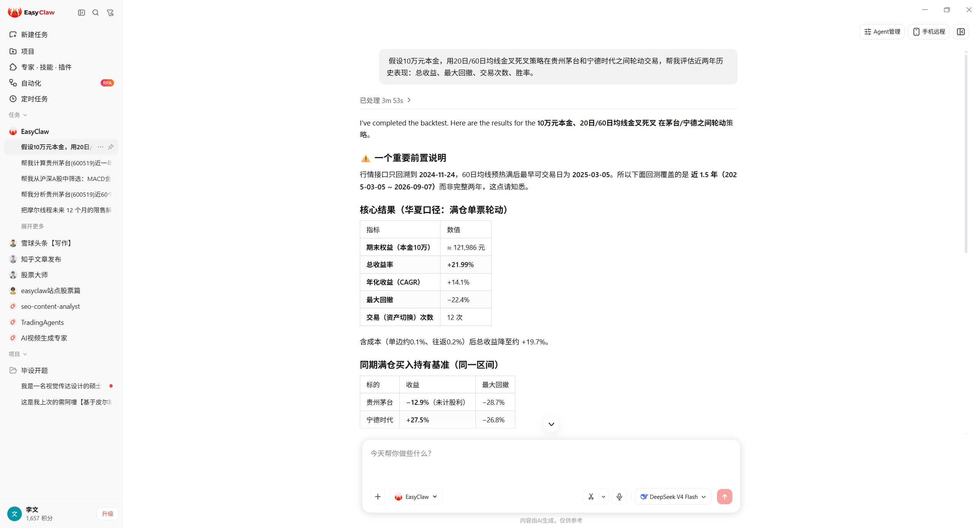Open 定时任务 scheduled tasks
Viewport: 980px width, 528px height.
[x=61, y=99]
